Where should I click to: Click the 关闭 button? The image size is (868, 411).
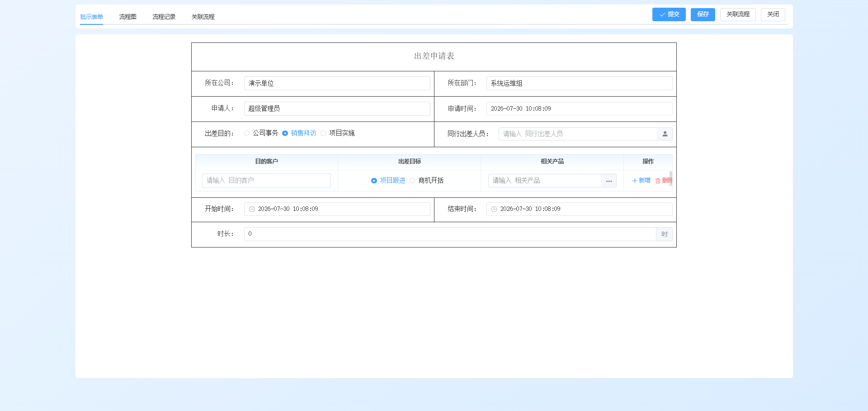tap(773, 14)
